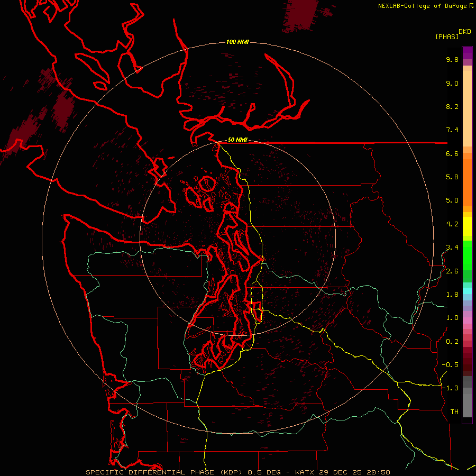Click the -0.5 legend label
Image resolution: width=476 pixels, height=476 pixels.
click(x=450, y=365)
